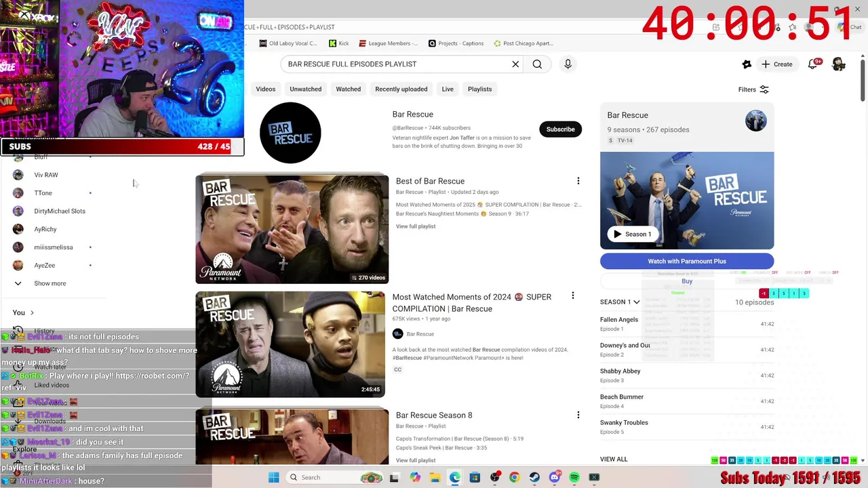Clear the YouTube search box text
The width and height of the screenshot is (868, 488).
click(515, 64)
